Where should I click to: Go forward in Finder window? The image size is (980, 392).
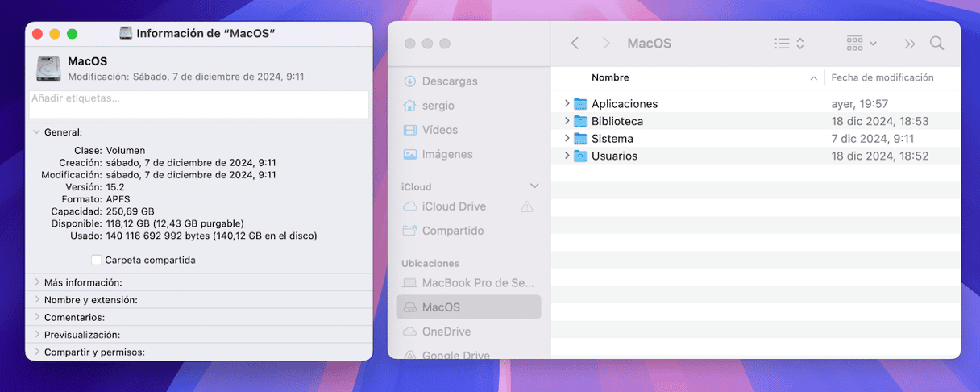606,44
